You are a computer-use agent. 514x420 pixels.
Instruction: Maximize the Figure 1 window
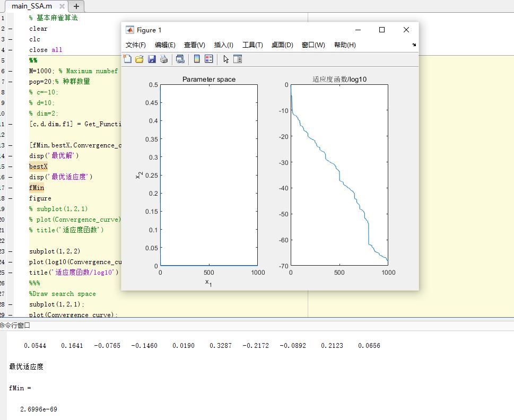(382, 30)
